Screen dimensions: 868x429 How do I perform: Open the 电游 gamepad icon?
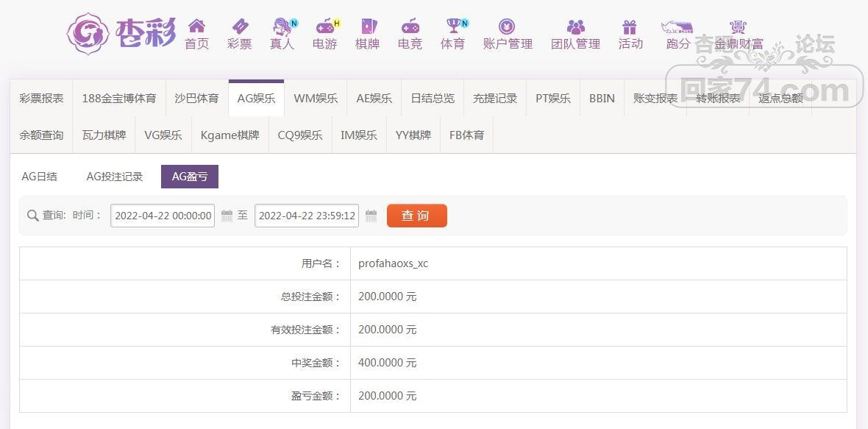pos(324,26)
